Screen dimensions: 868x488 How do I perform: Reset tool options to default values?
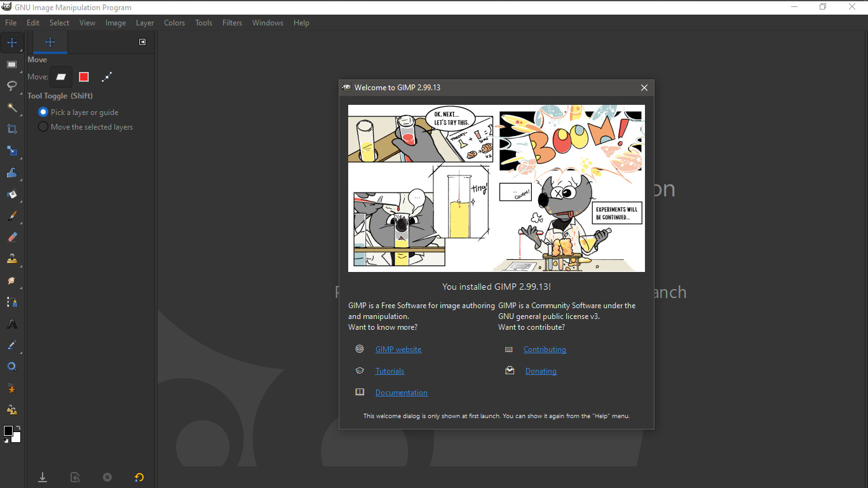pos(139,477)
